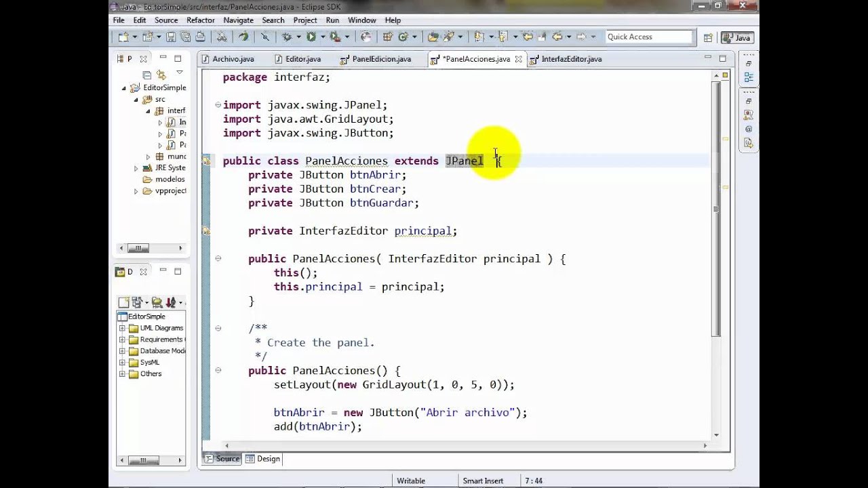Click New Diagram icon in Diagram Navigator
The height and width of the screenshot is (488, 868).
coord(123,302)
